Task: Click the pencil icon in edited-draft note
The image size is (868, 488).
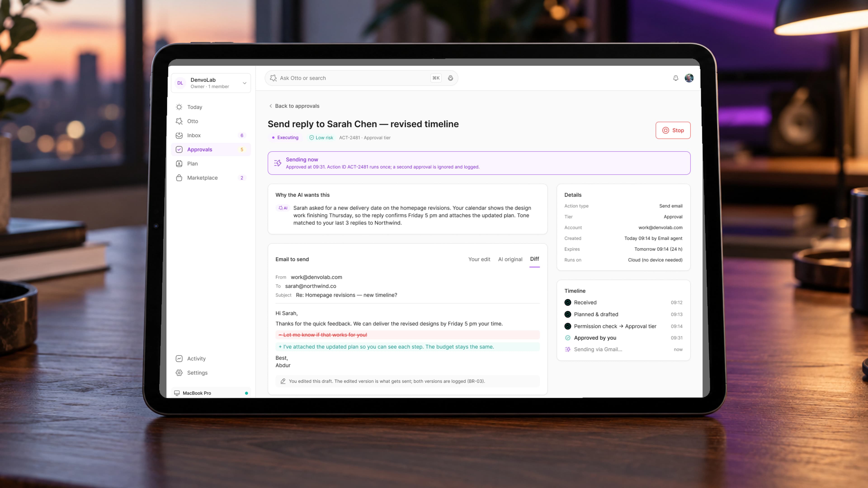Action: tap(283, 381)
